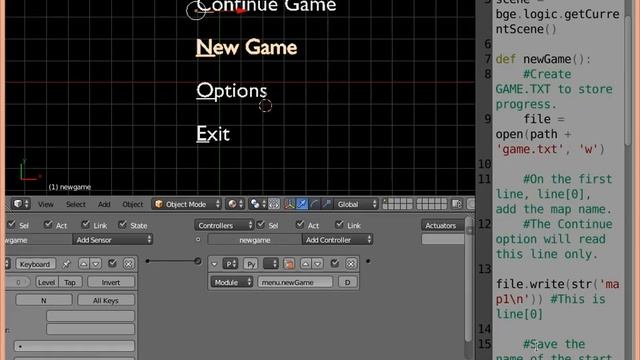Open the Global orientation dropdown
The height and width of the screenshot is (360, 640).
pos(356,204)
